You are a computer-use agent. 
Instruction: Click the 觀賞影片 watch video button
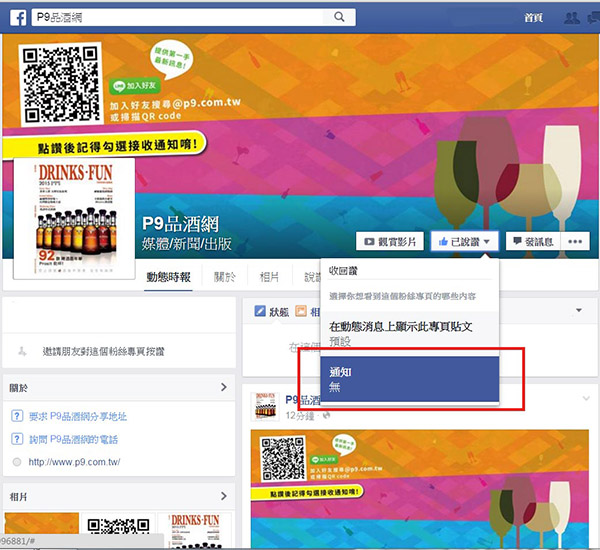(390, 242)
